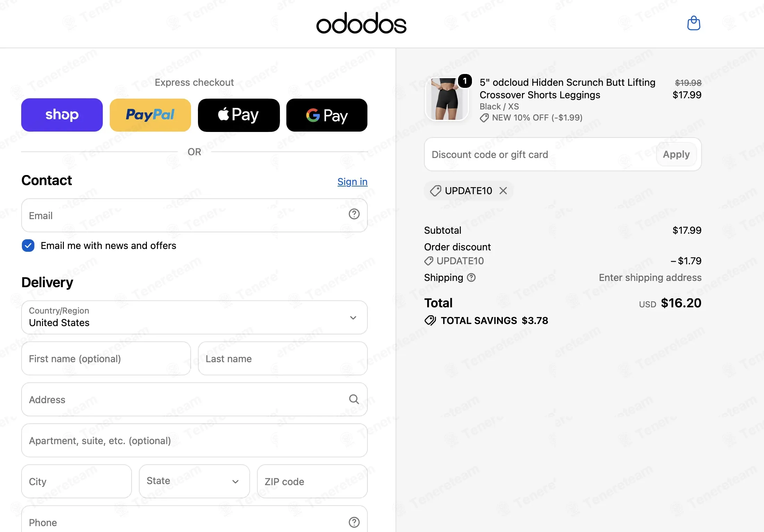Image resolution: width=764 pixels, height=532 pixels.
Task: Open the shopping bag cart icon
Action: point(694,23)
